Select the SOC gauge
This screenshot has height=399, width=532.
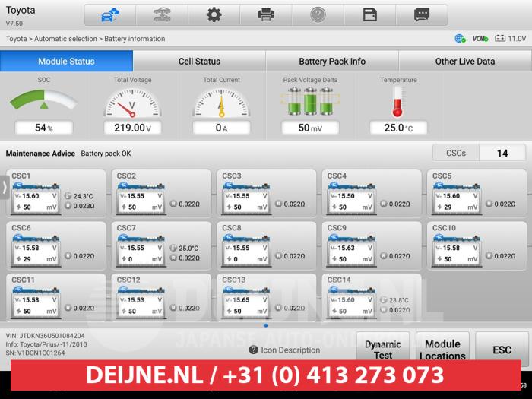tap(44, 100)
